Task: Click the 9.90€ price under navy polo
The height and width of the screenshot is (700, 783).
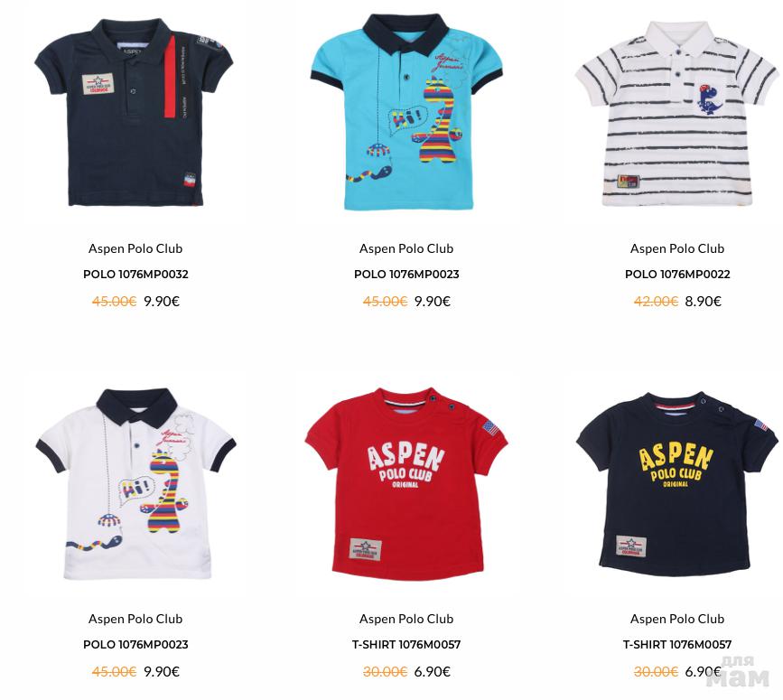Action: click(x=162, y=302)
